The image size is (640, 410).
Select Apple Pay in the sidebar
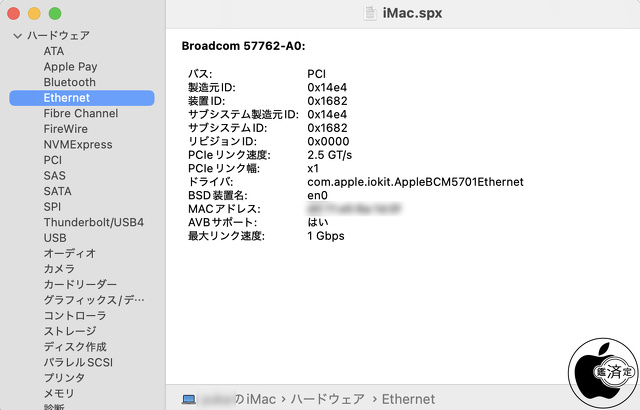click(70, 67)
